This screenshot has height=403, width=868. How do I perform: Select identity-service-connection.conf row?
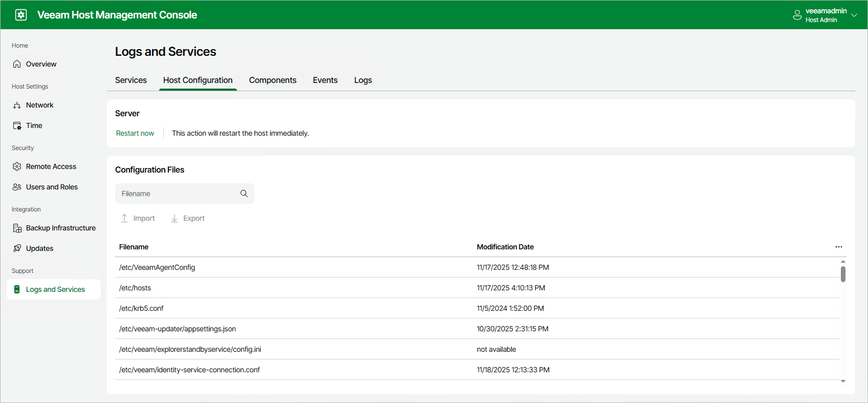[477, 370]
